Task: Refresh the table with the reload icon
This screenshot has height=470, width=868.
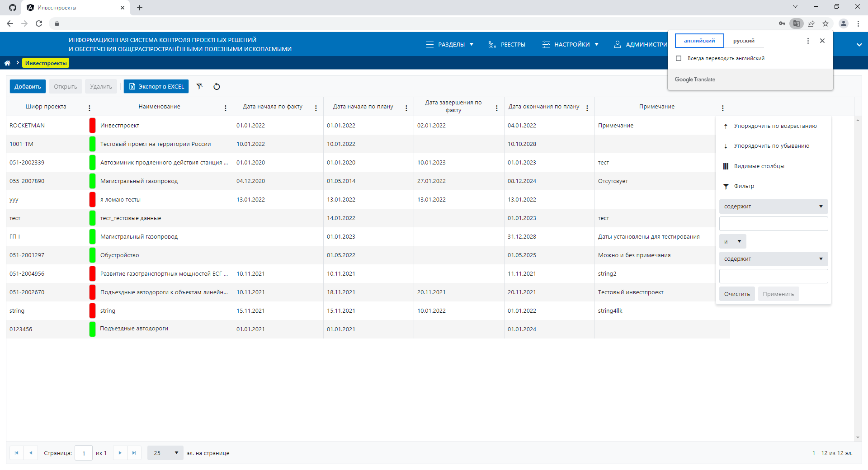Action: coord(217,86)
